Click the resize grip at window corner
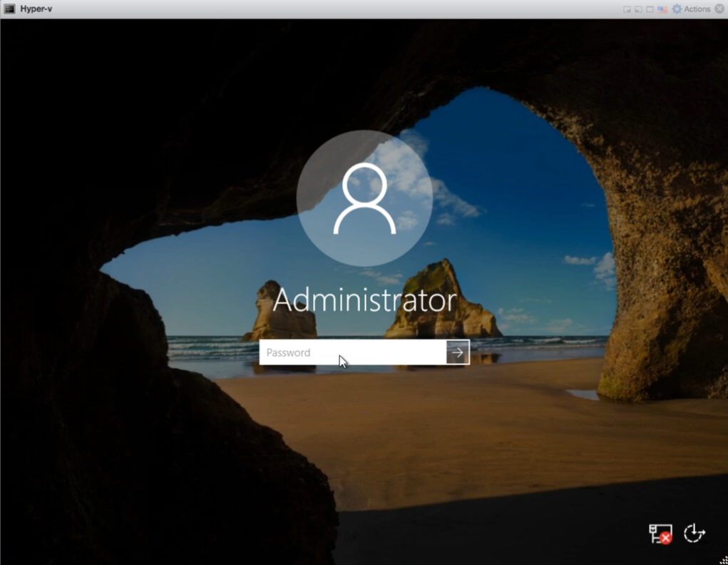The image size is (728, 565). coord(724,560)
